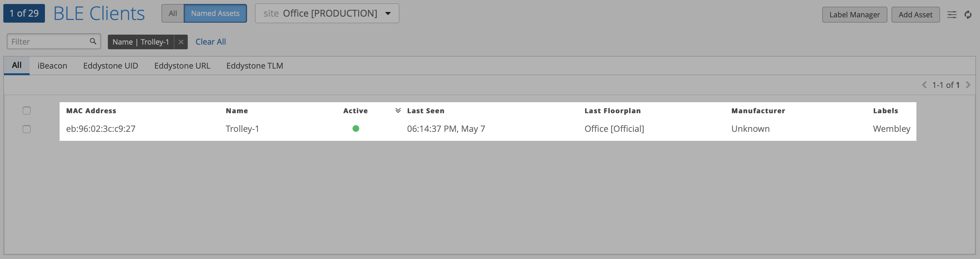Click the Add Asset button
This screenshot has height=259, width=980.
pos(915,15)
